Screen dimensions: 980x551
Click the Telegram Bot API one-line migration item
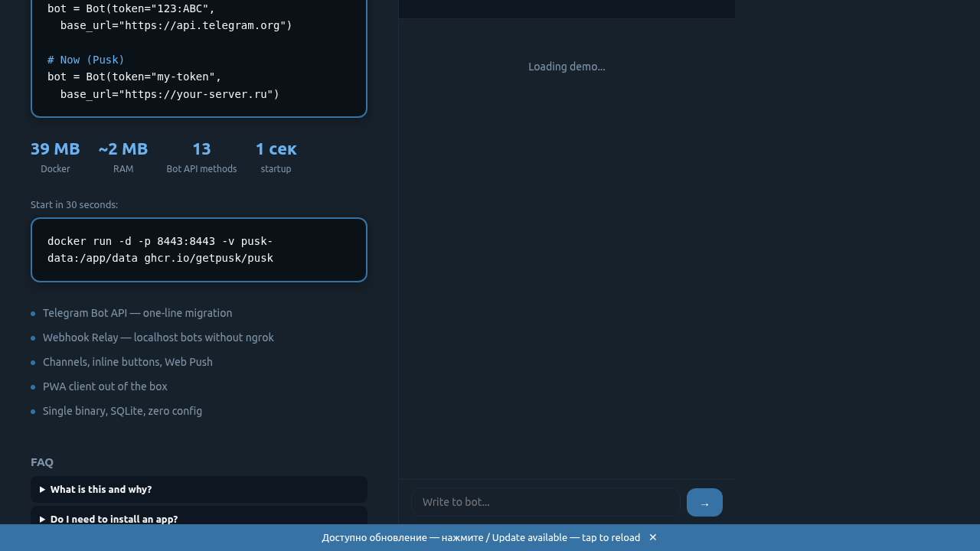pyautogui.click(x=137, y=313)
